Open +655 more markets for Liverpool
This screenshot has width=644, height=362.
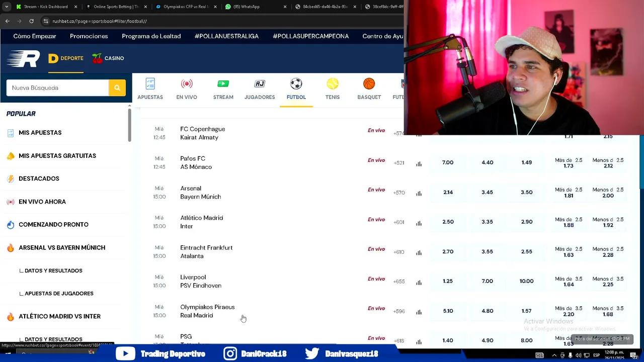(399, 282)
